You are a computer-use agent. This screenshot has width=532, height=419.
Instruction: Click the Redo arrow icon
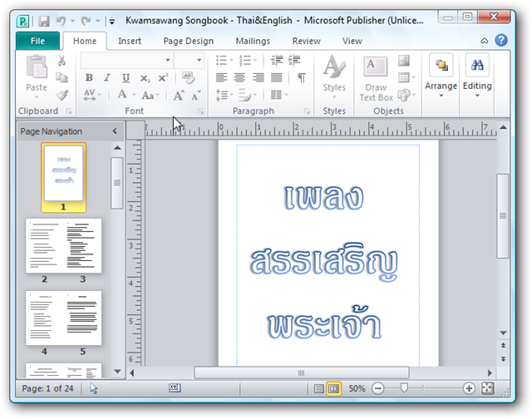click(86, 21)
